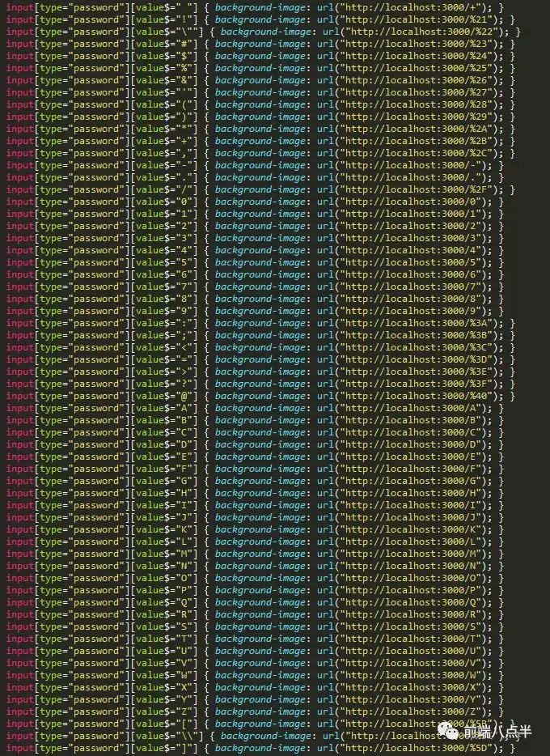
Task: Click the URL localhost:3000/T
Action: coord(409,639)
